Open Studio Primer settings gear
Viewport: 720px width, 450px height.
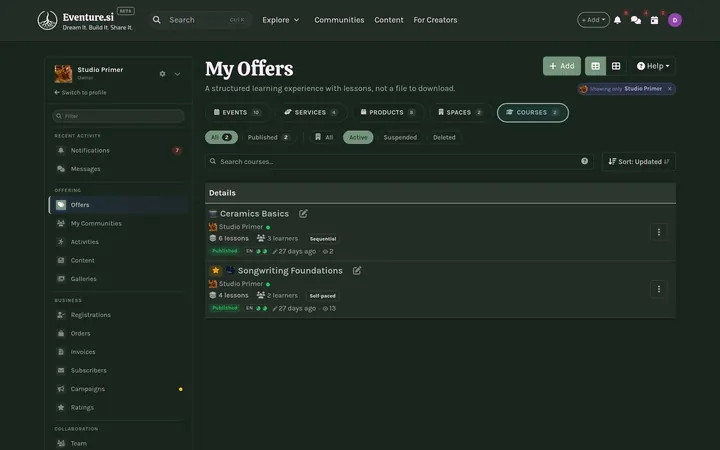coord(163,73)
